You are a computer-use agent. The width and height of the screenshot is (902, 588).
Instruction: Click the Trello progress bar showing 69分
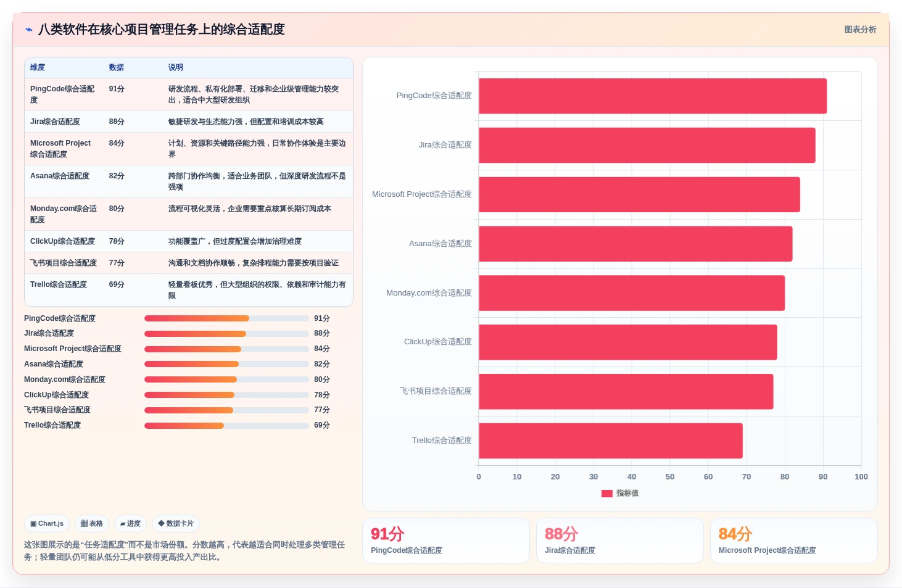coord(226,426)
